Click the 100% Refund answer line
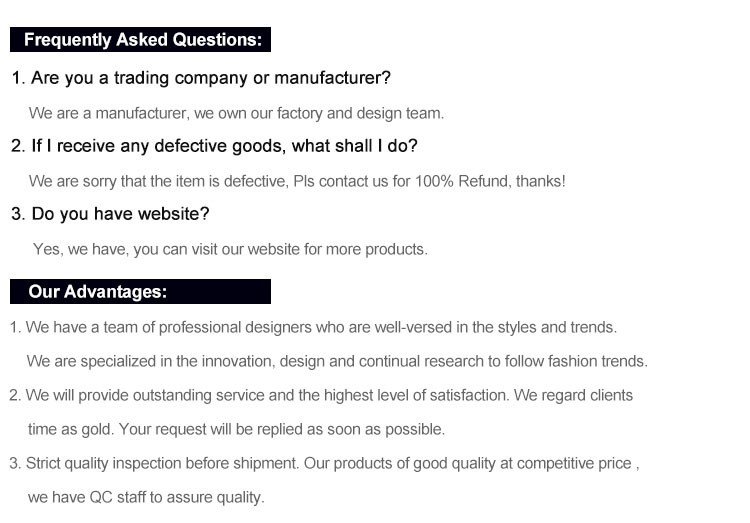Image resolution: width=750 pixels, height=523 pixels. point(297,181)
